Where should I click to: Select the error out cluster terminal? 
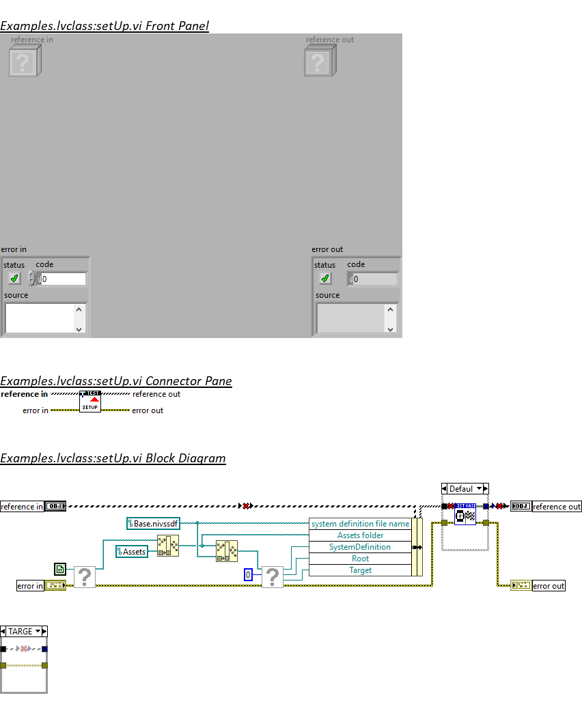click(x=521, y=585)
